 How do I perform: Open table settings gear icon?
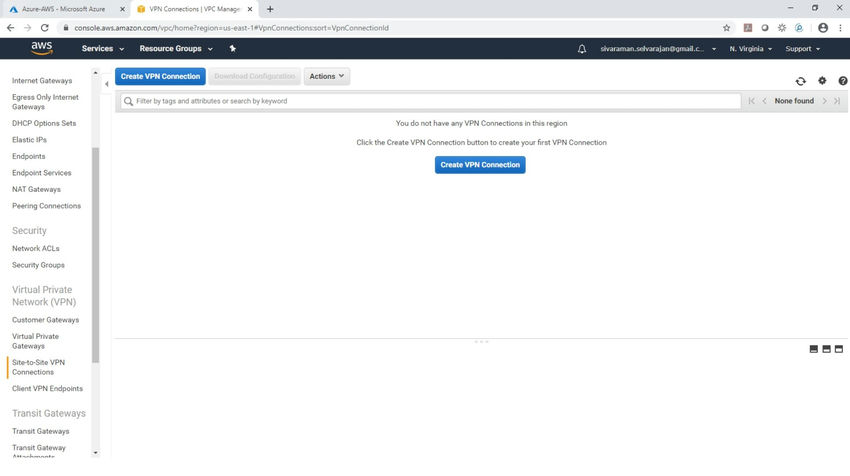(x=822, y=80)
